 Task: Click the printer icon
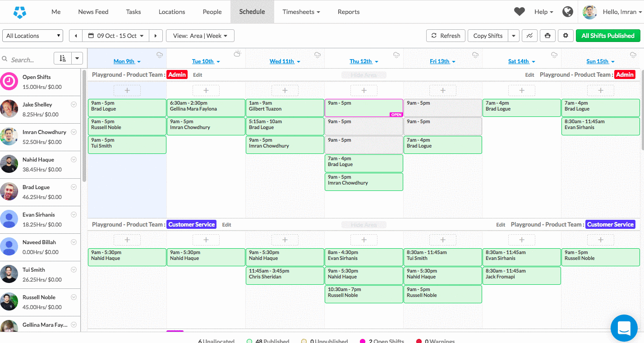[547, 36]
